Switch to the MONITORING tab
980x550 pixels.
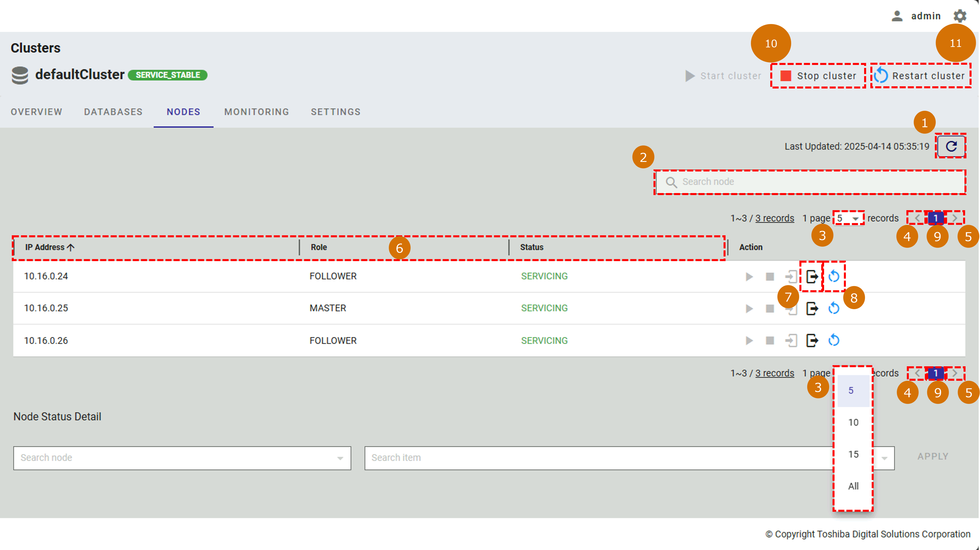256,112
